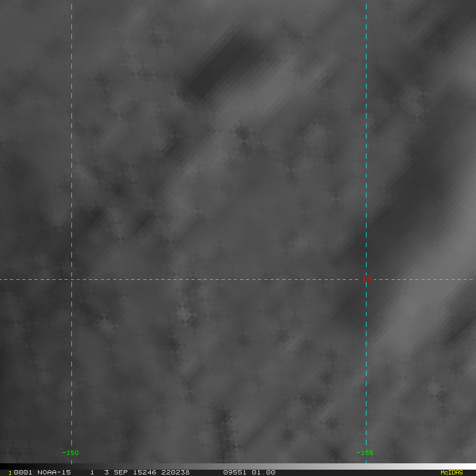
Task: Click the yellow McIDAS label
Action: click(x=452, y=472)
